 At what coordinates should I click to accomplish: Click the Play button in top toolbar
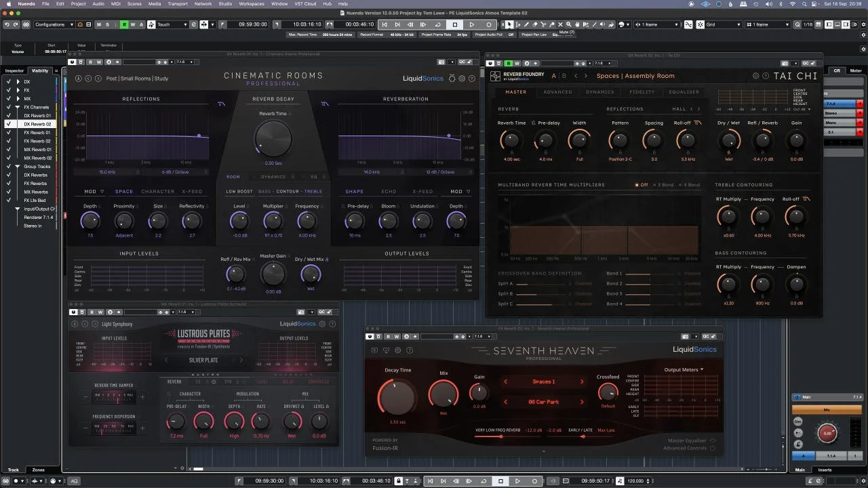point(471,24)
